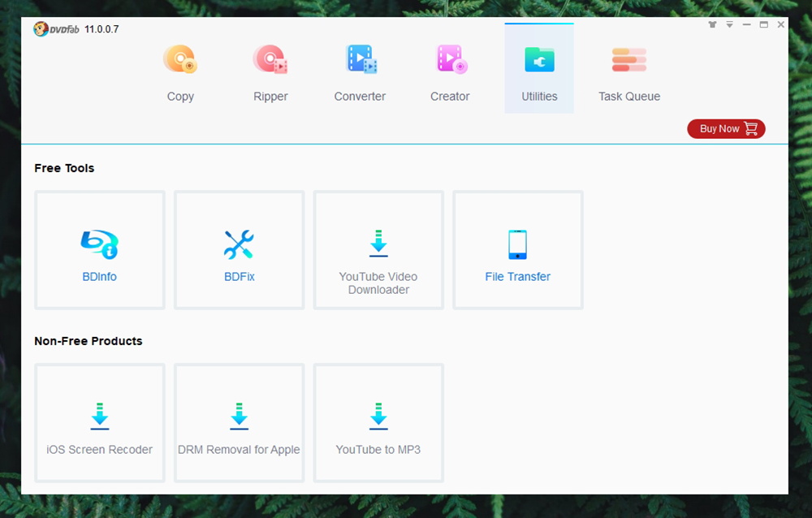Click the Non-Free Products heading
This screenshot has height=518, width=812.
point(88,341)
